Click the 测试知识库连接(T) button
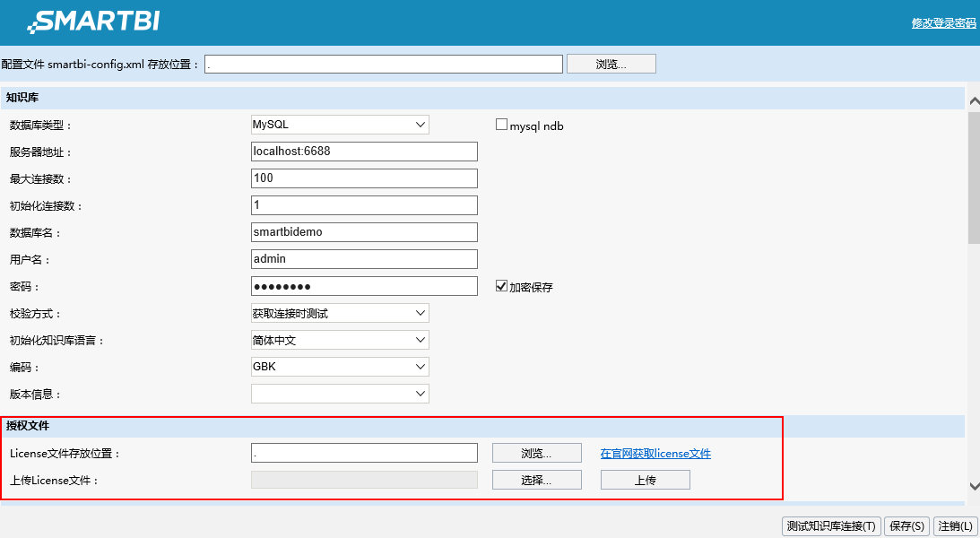This screenshot has width=980, height=538. pyautogui.click(x=832, y=526)
